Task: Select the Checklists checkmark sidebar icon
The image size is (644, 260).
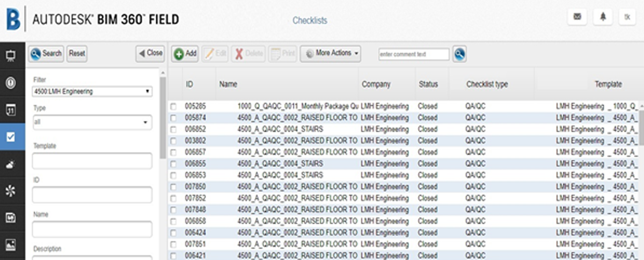Action: (x=11, y=136)
